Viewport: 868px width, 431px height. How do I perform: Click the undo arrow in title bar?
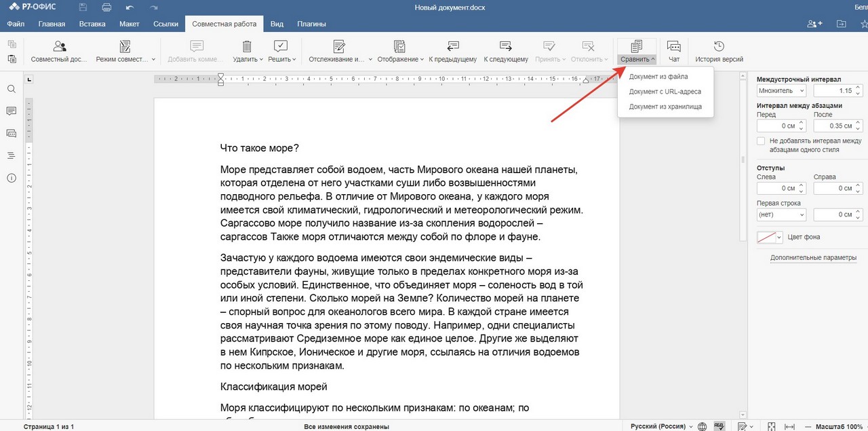130,7
